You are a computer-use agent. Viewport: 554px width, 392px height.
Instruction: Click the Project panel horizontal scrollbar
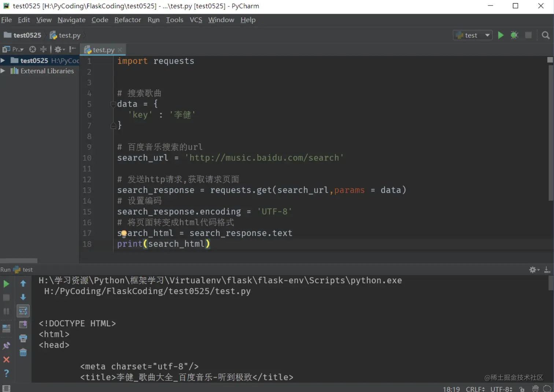coord(19,260)
